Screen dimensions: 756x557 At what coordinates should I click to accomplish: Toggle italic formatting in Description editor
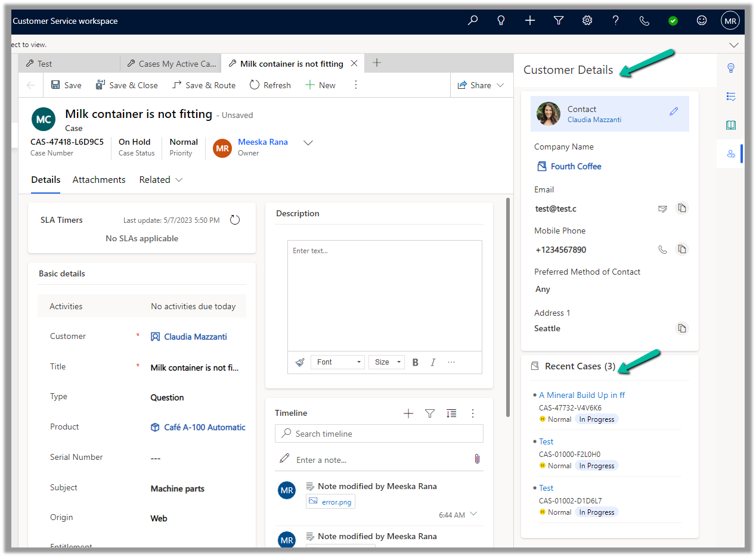click(x=433, y=362)
